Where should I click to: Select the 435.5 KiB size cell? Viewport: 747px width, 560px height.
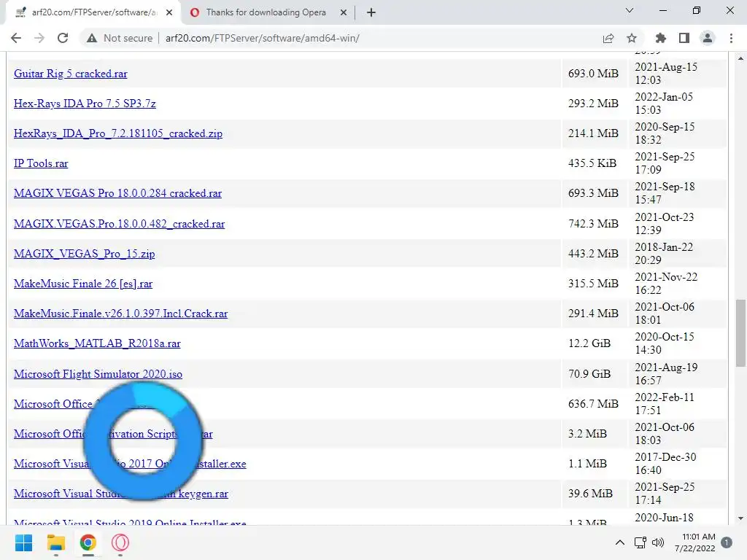pyautogui.click(x=595, y=163)
